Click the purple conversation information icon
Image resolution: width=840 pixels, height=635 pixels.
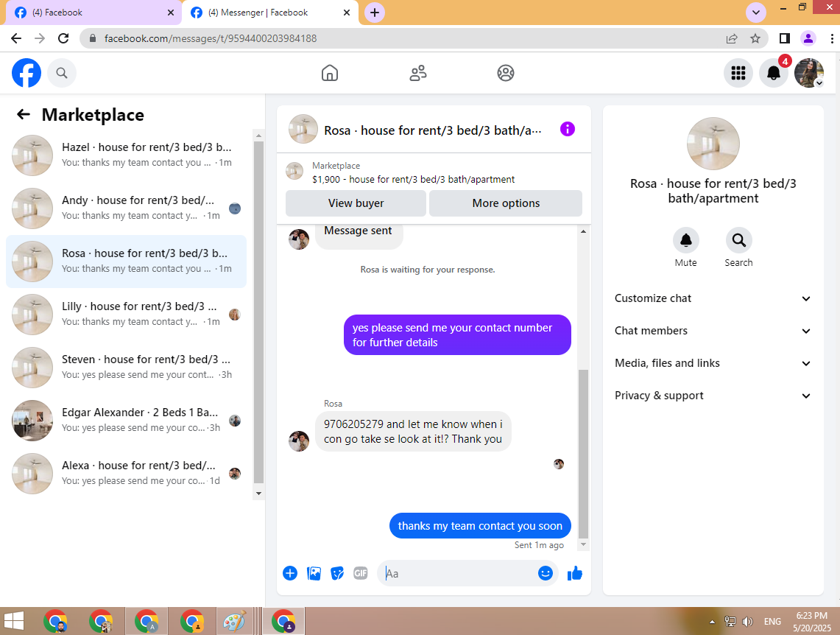click(568, 129)
